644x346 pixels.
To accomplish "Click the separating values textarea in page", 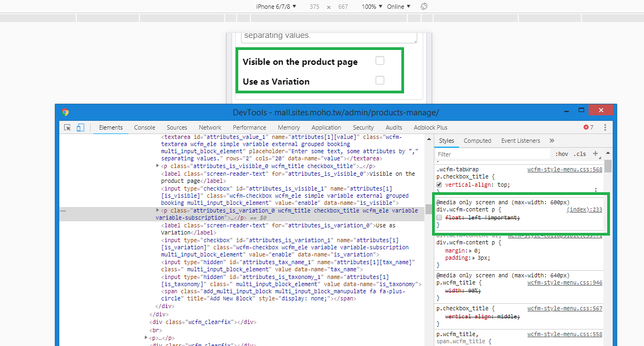I will 329,37.
